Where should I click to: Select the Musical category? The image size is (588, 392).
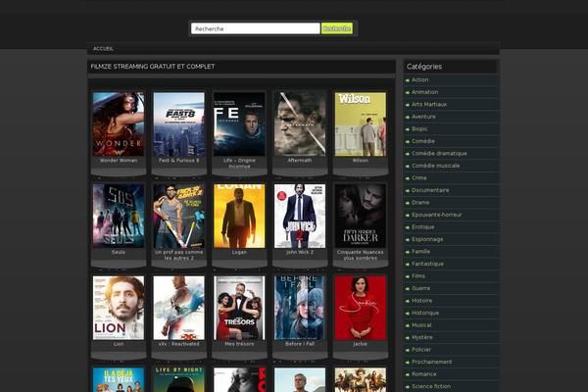421,324
